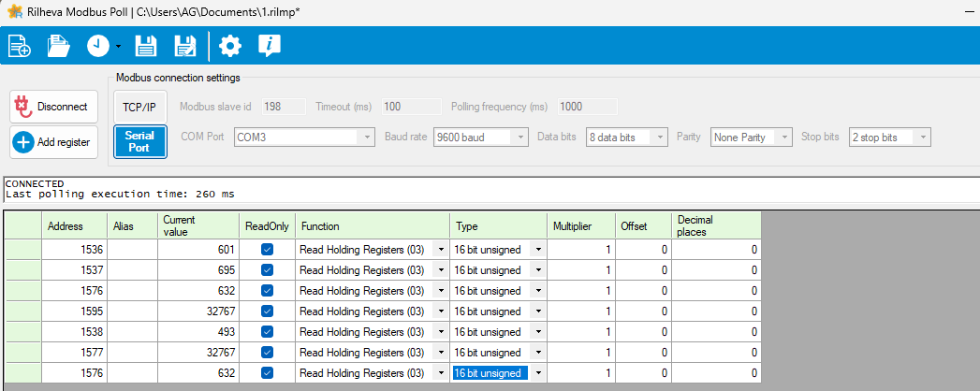Open the info about icon
The width and height of the screenshot is (980, 391).
[x=270, y=46]
